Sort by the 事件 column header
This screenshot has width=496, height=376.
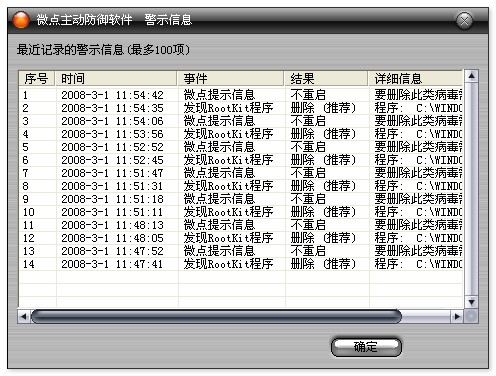coord(230,79)
